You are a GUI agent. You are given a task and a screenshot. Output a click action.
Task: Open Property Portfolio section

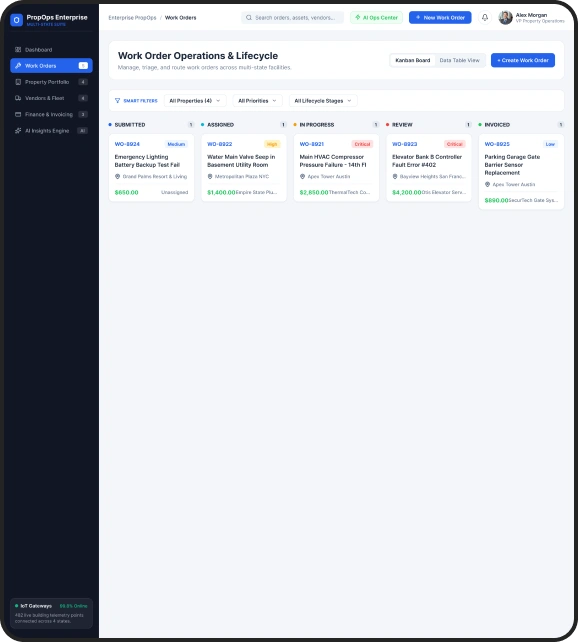point(52,82)
